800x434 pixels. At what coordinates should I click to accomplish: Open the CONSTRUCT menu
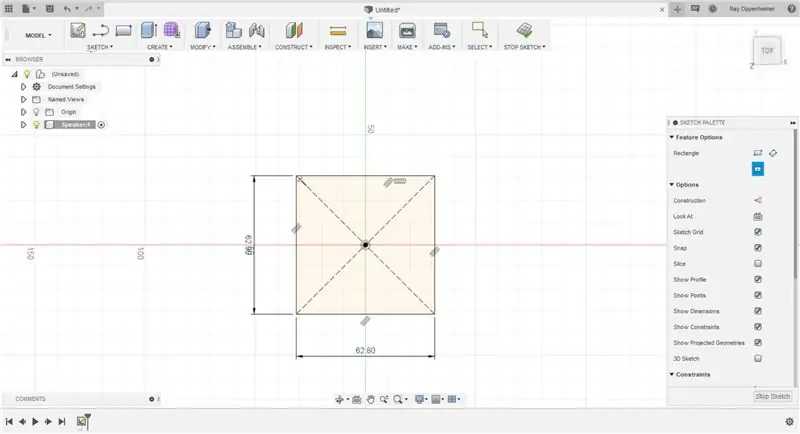click(x=294, y=47)
